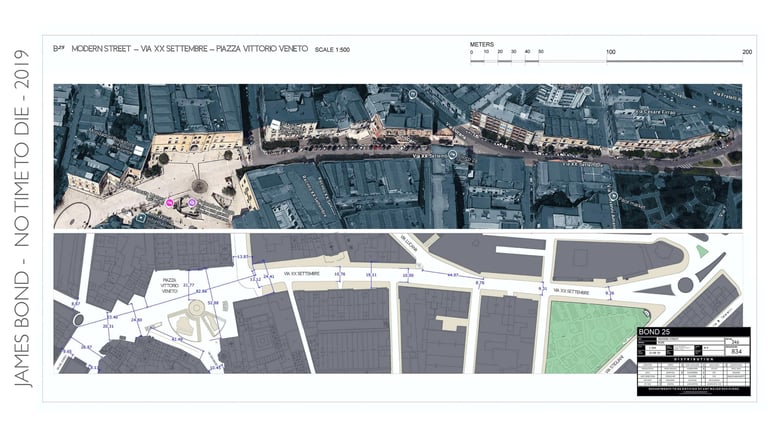Image resolution: width=768 pixels, height=436 pixels.
Task: Click the 'Via Lucana' street label on plan
Action: tap(408, 243)
